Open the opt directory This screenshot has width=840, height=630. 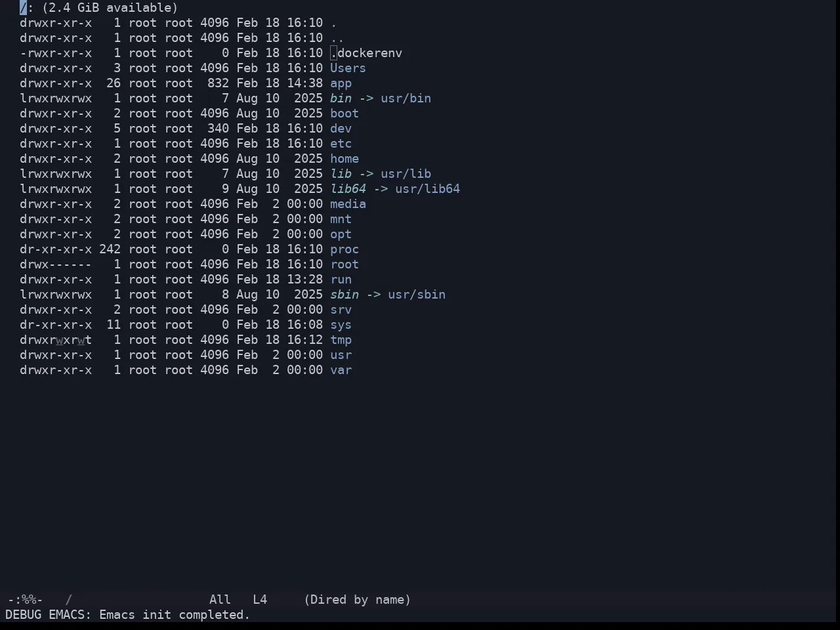tap(341, 234)
